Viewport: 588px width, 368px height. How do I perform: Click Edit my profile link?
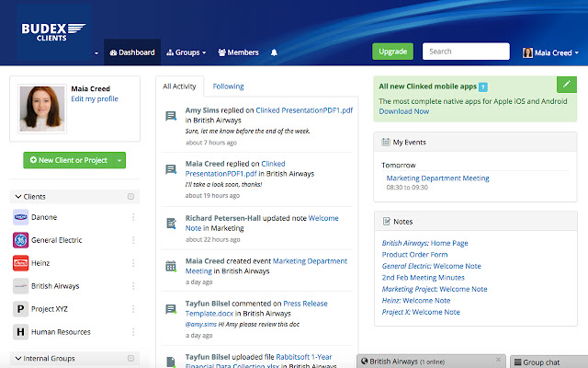95,98
